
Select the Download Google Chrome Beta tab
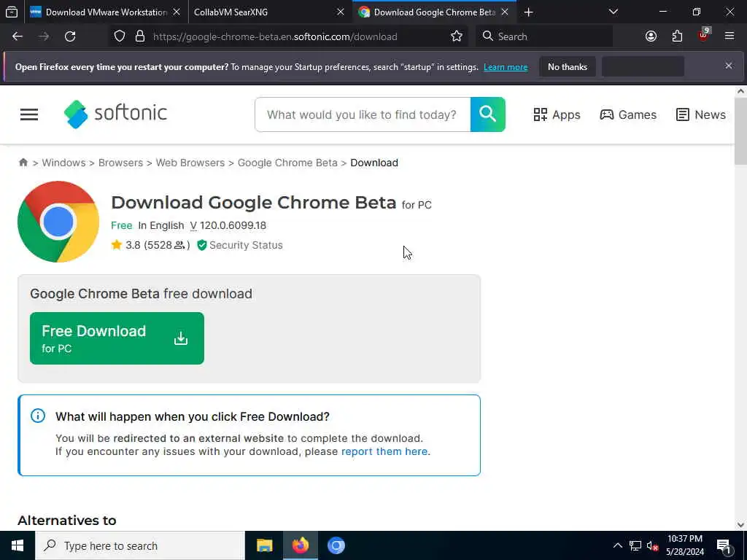[x=434, y=12]
